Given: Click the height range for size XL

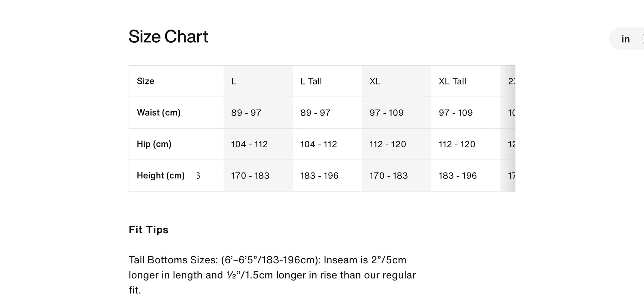Looking at the screenshot, I should [389, 176].
